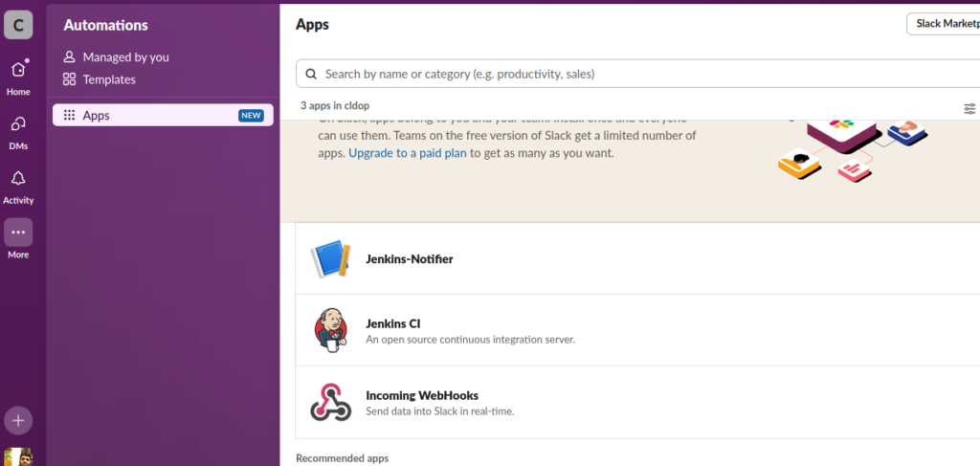
Task: Click the Templates grid icon
Action: (69, 79)
